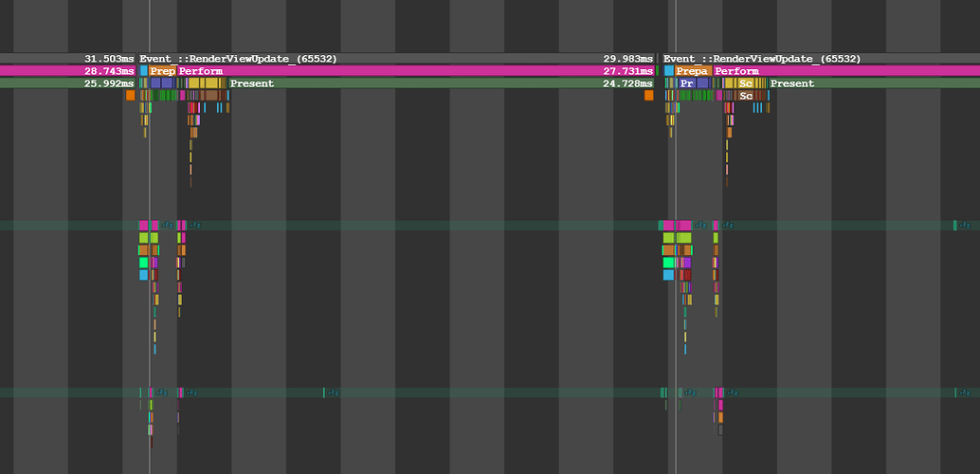The height and width of the screenshot is (474, 980).
Task: Click the 24.728ms duration label
Action: tap(628, 83)
